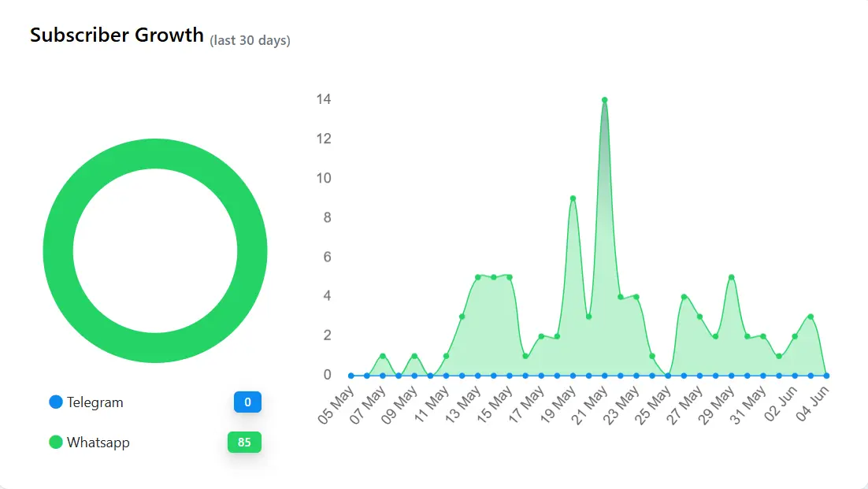The image size is (868, 489).
Task: Click the blue Telegram point at 05 May
Action: 351,376
